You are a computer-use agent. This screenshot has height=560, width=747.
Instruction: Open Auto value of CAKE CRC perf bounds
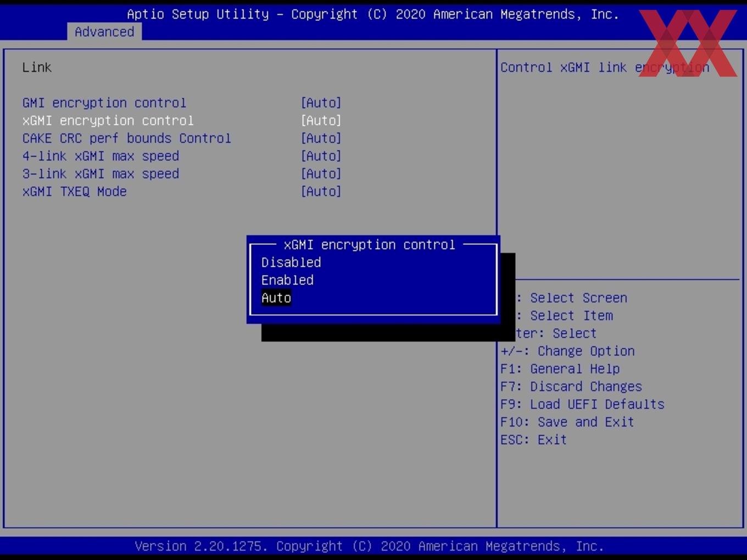[x=321, y=138]
